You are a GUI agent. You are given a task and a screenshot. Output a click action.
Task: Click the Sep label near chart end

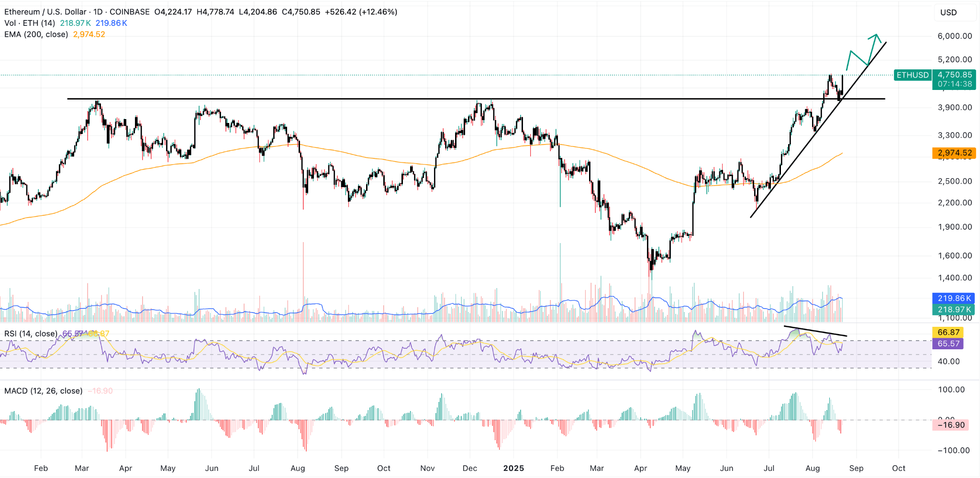click(856, 468)
